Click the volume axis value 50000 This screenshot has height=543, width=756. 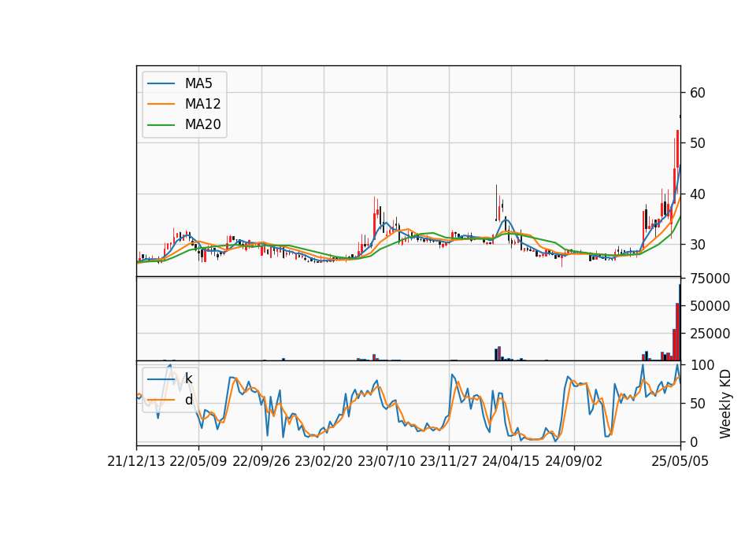[x=710, y=306]
